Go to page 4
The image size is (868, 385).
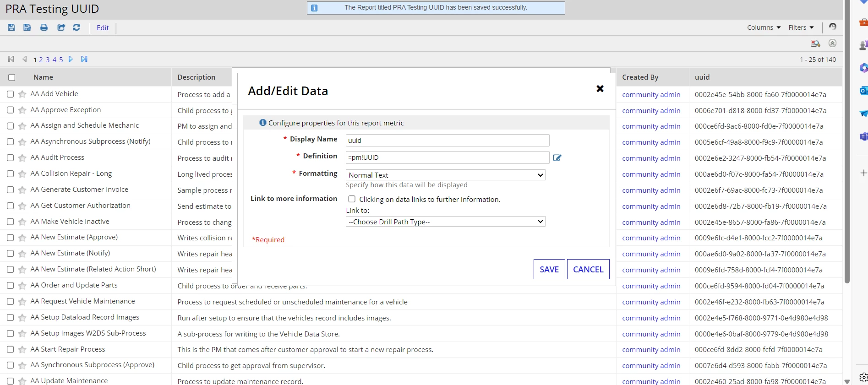(54, 60)
